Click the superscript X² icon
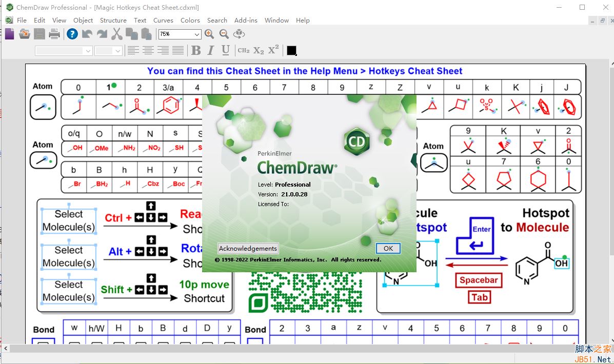614x364 pixels. tap(272, 50)
